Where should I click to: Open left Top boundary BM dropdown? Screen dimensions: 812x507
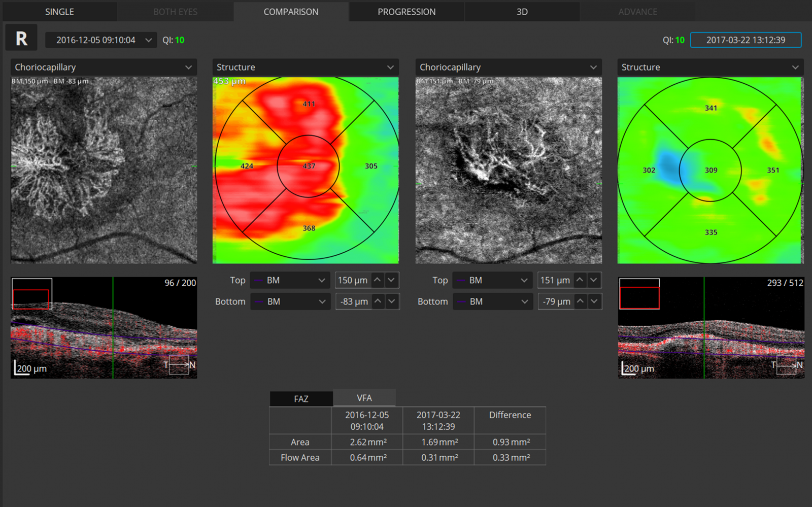point(290,280)
